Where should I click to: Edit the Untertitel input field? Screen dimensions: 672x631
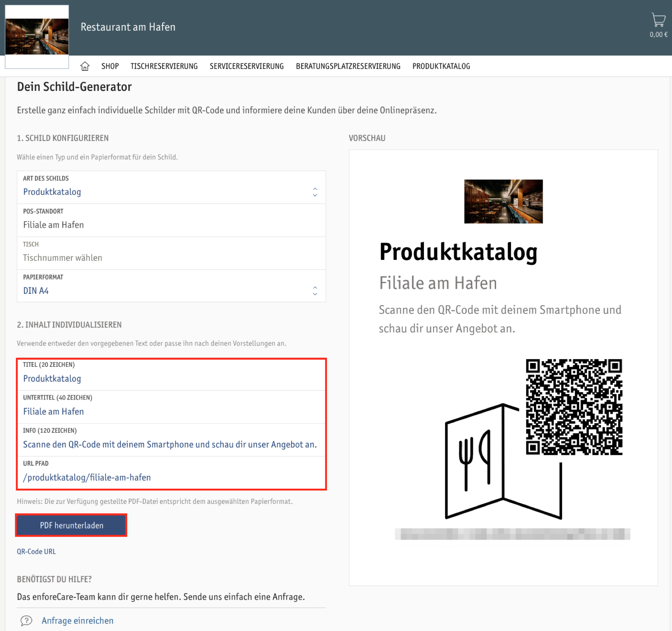(x=171, y=407)
